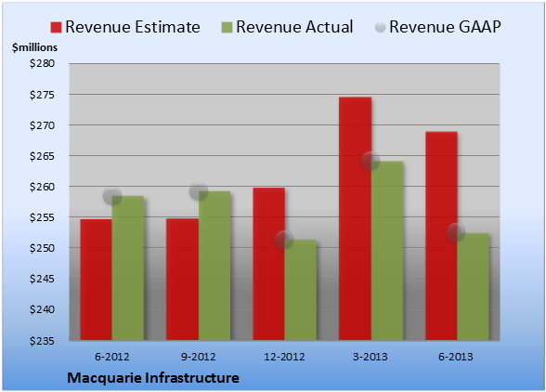Click the $240 y-axis label
The image size is (546, 392).
pos(42,309)
